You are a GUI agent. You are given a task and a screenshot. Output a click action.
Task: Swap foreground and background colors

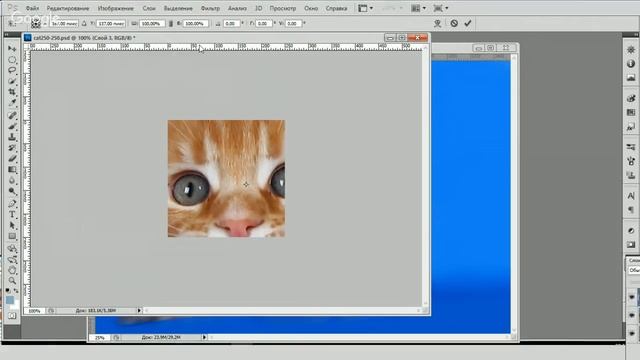coord(16,291)
